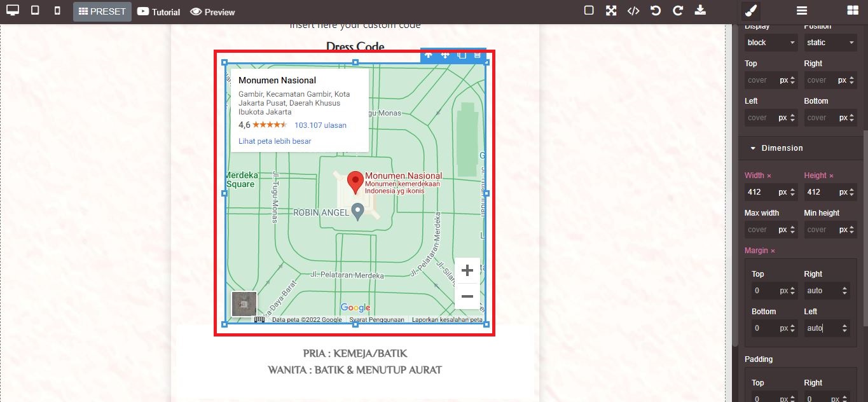Screen dimensions: 868x402
Task: Click the download/export icon
Action: [700, 10]
